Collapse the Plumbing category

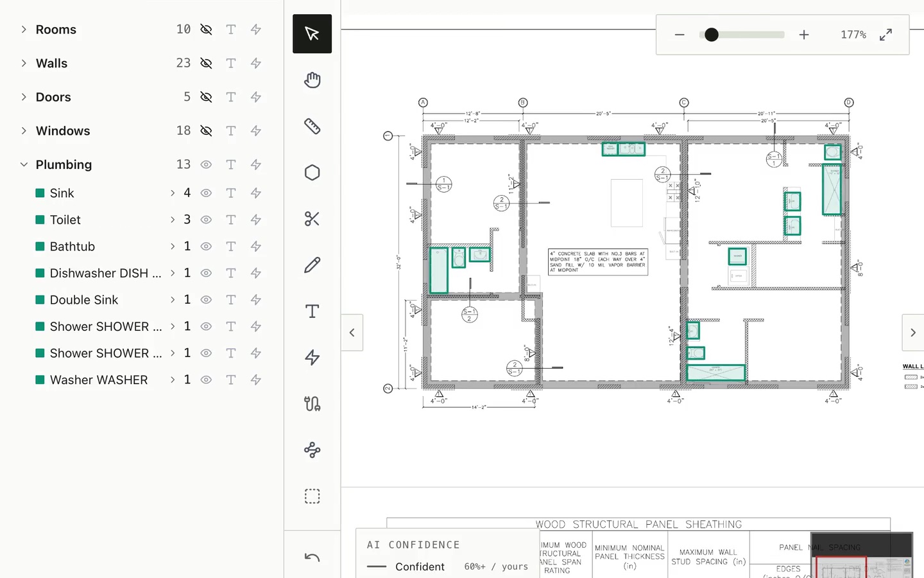point(24,164)
